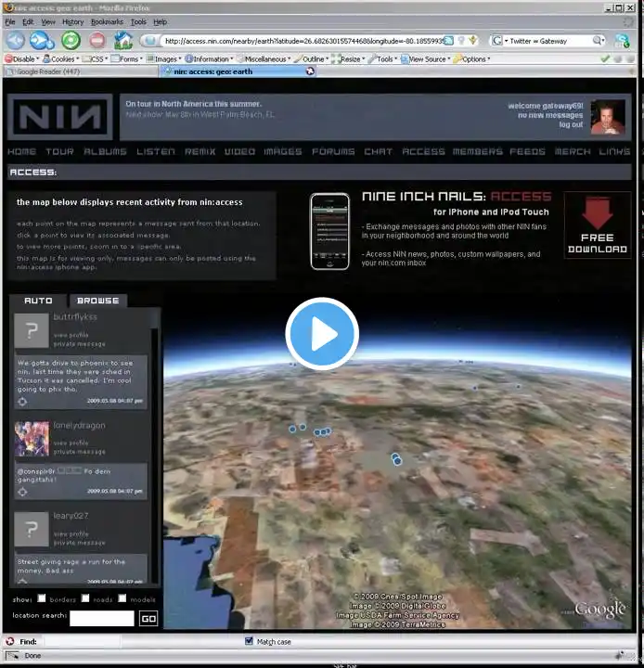Select the AUTO tab
This screenshot has width=644, height=668.
click(38, 301)
